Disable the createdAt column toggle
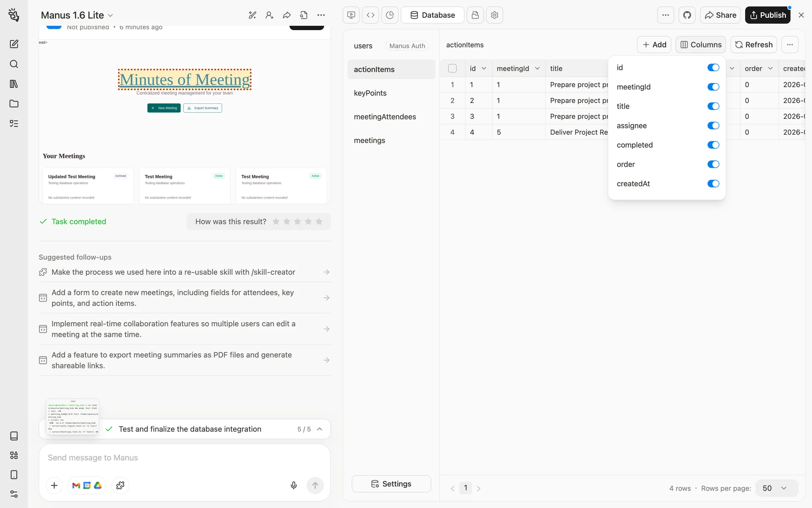Viewport: 812px width, 508px height. tap(713, 184)
